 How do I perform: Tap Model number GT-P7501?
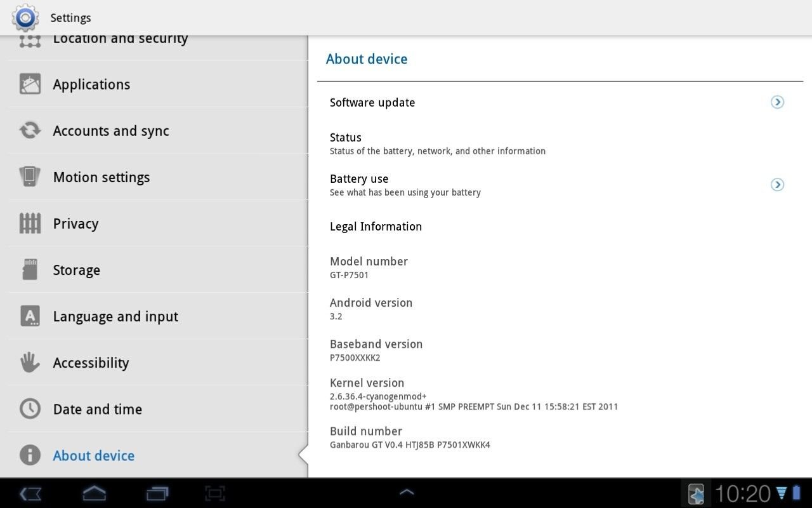[x=560, y=267]
